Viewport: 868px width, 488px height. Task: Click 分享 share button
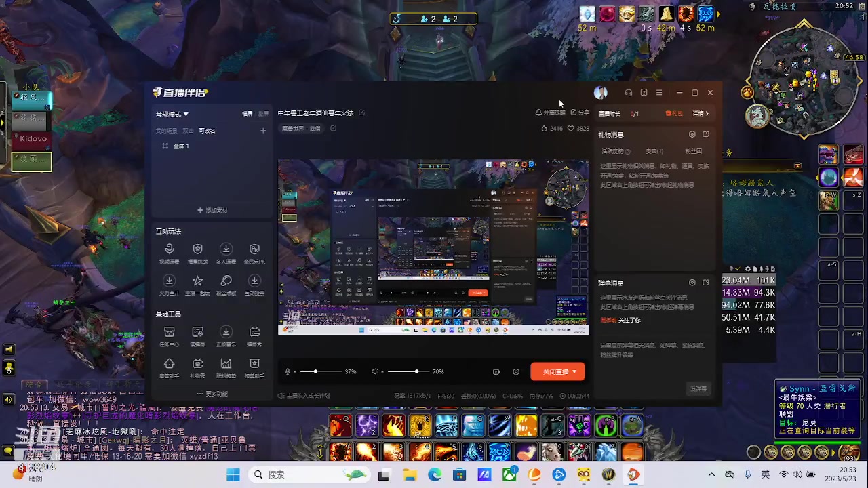pos(580,113)
